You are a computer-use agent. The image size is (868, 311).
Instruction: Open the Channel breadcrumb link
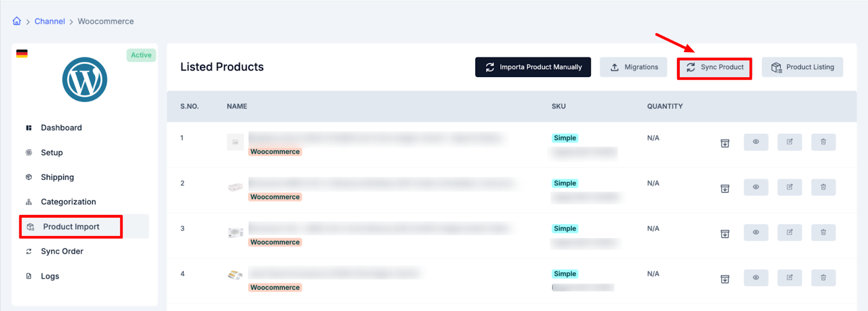coord(49,21)
